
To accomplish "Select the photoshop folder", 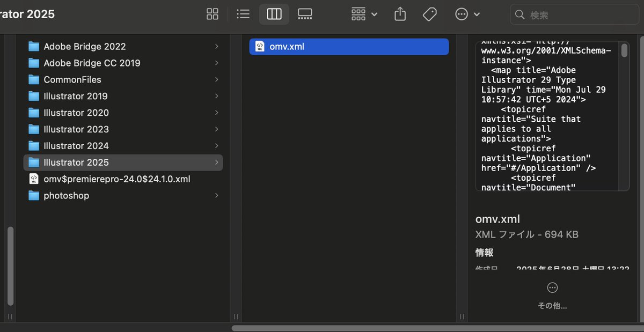I will (123, 196).
